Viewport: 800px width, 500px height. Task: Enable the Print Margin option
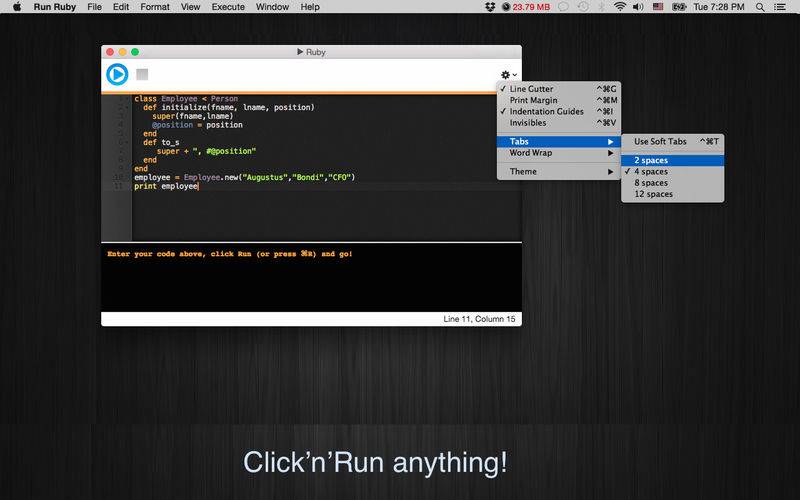tap(559, 100)
